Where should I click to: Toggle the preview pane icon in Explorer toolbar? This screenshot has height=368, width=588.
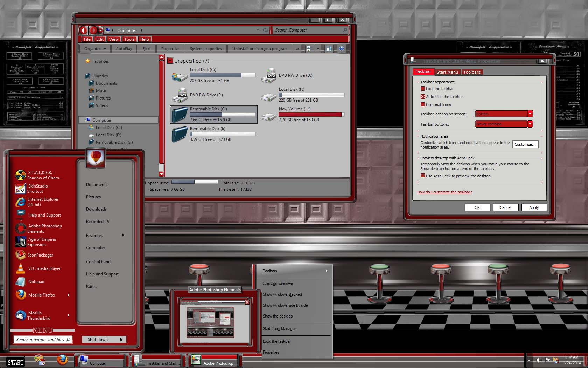pos(329,49)
